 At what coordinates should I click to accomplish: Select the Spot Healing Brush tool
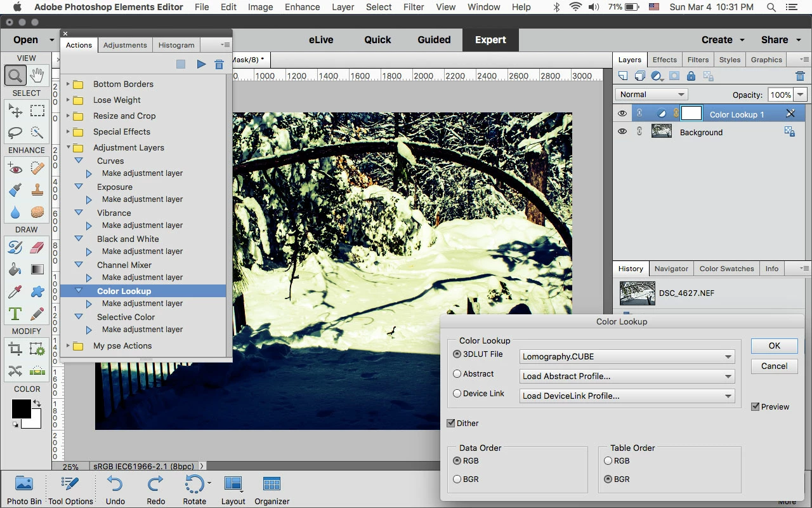[37, 168]
